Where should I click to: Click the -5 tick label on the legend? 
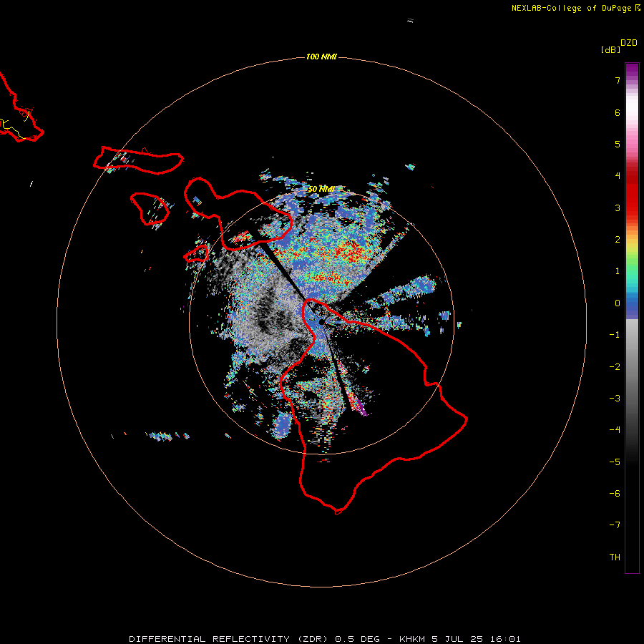point(615,462)
